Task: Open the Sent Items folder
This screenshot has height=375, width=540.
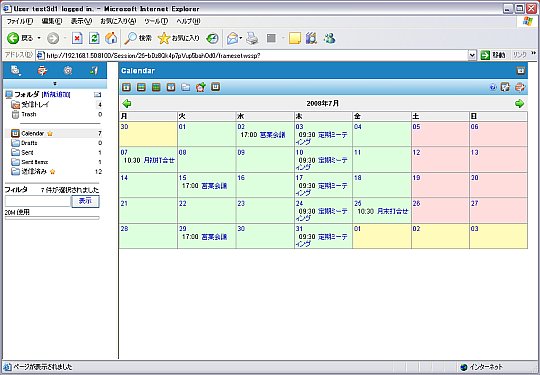Action: click(x=34, y=162)
